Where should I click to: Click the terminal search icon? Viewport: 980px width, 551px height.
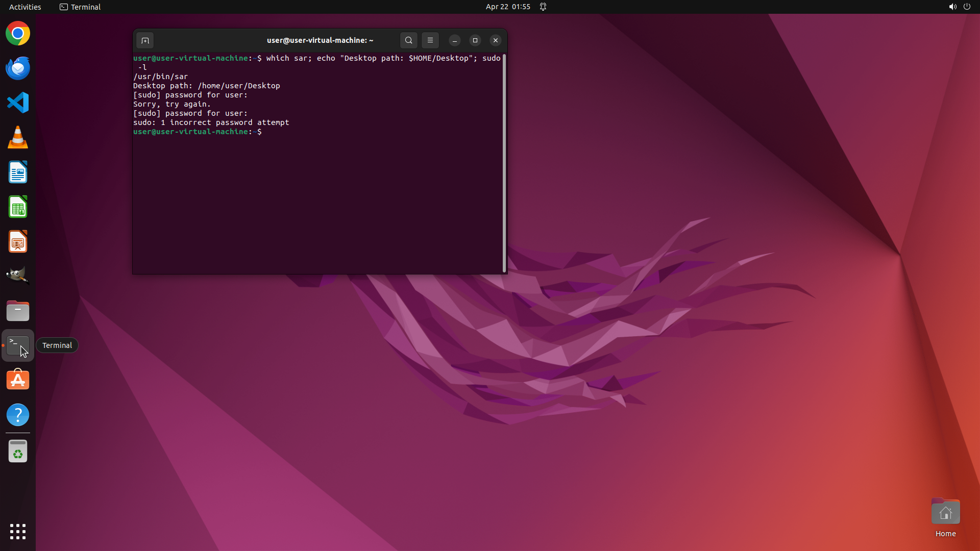tap(408, 40)
